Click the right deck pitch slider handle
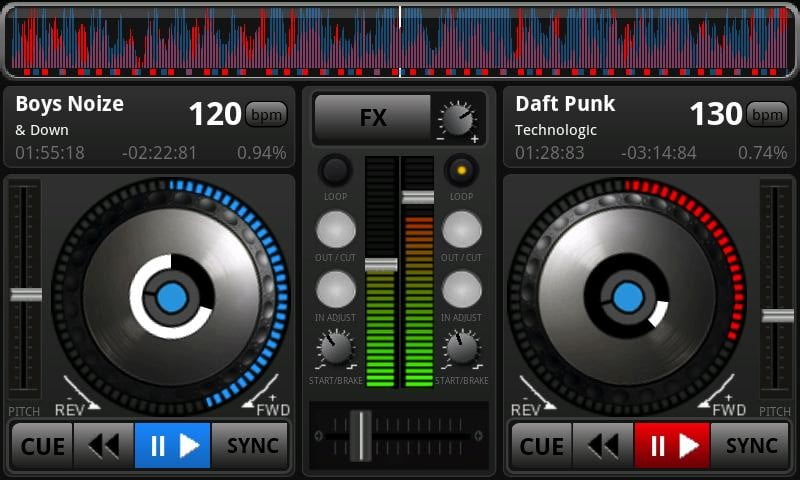The width and height of the screenshot is (800, 480). pos(778,316)
